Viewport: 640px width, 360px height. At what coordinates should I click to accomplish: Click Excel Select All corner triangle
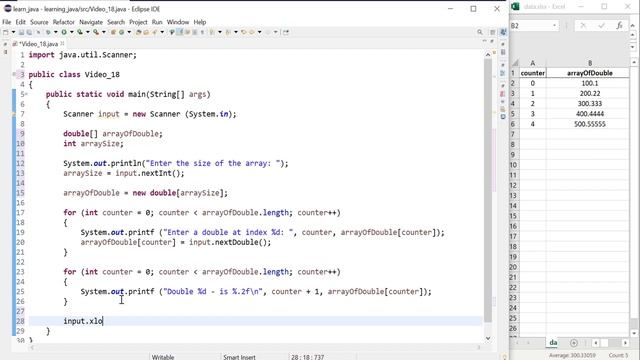(x=515, y=63)
